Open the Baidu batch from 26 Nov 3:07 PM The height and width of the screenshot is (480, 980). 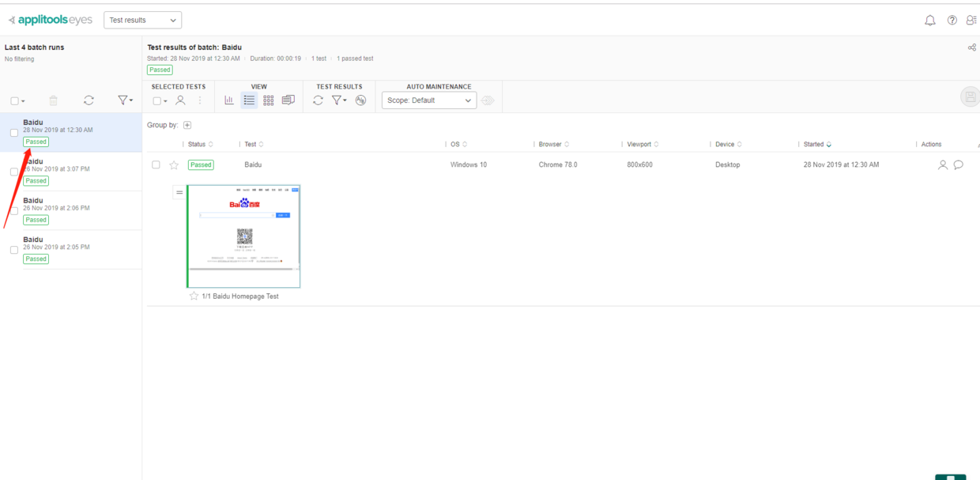71,172
